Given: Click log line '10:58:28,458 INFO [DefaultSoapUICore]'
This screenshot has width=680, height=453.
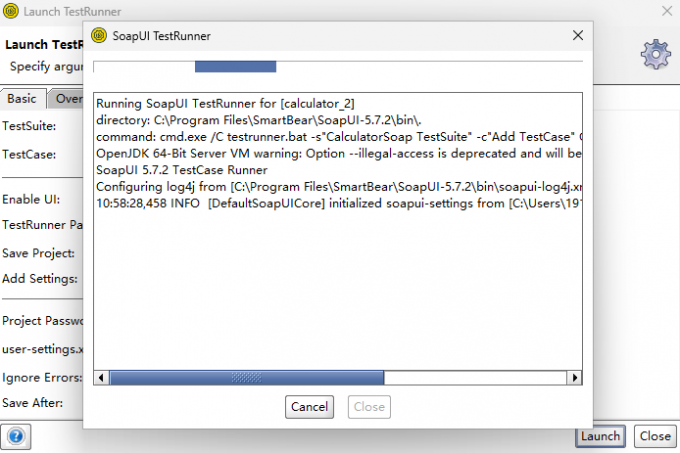Looking at the screenshot, I should click(339, 203).
